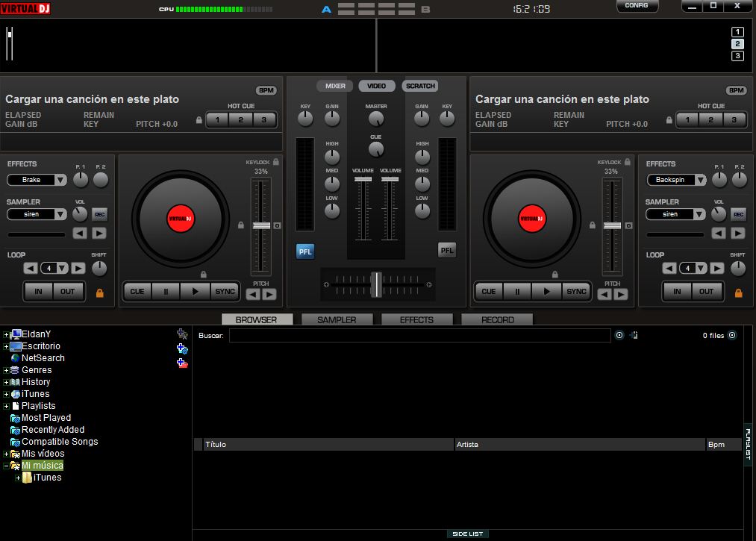The image size is (756, 541).
Task: Click the icon beside 0 files
Action: pos(732,335)
